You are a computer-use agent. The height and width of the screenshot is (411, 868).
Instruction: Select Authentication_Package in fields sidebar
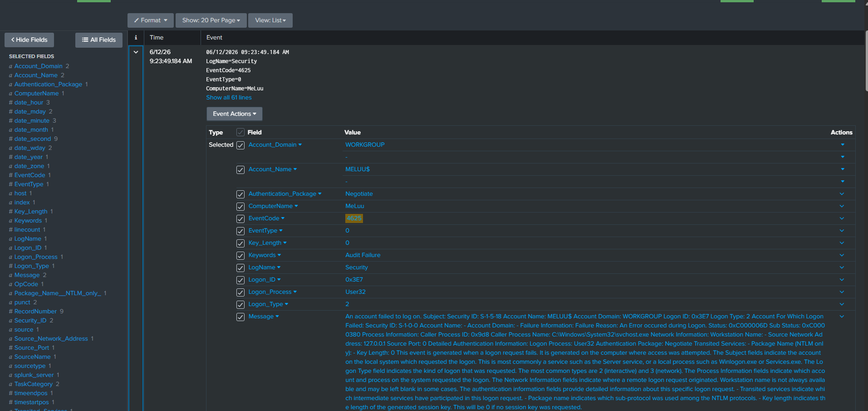pos(48,84)
